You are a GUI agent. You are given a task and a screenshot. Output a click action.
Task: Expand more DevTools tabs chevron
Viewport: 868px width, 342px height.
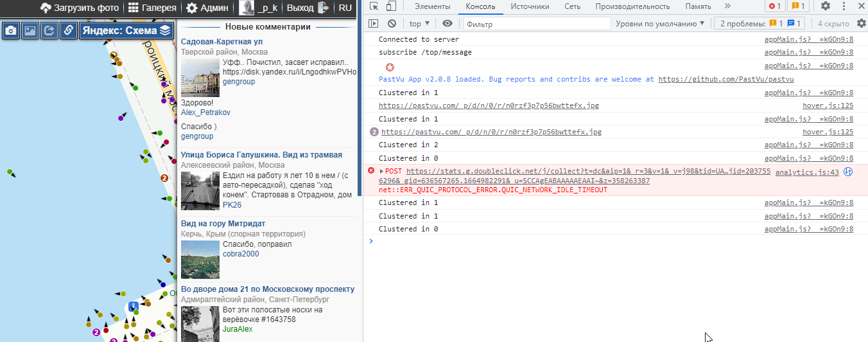click(727, 6)
